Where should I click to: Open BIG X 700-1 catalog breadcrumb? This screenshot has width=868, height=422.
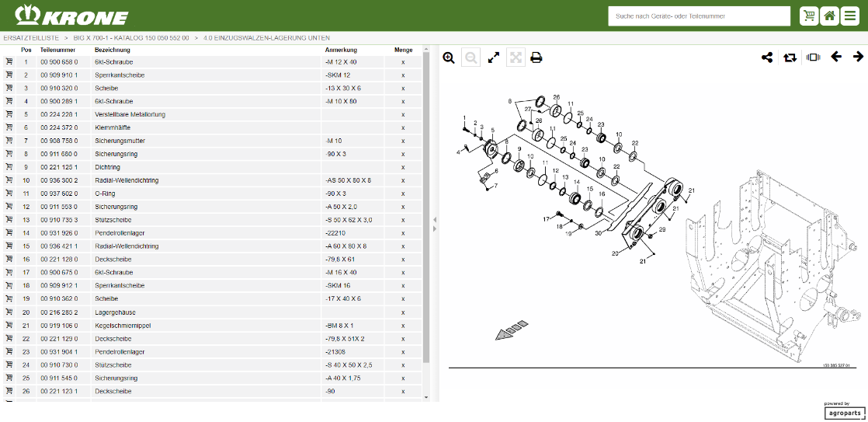pyautogui.click(x=131, y=37)
